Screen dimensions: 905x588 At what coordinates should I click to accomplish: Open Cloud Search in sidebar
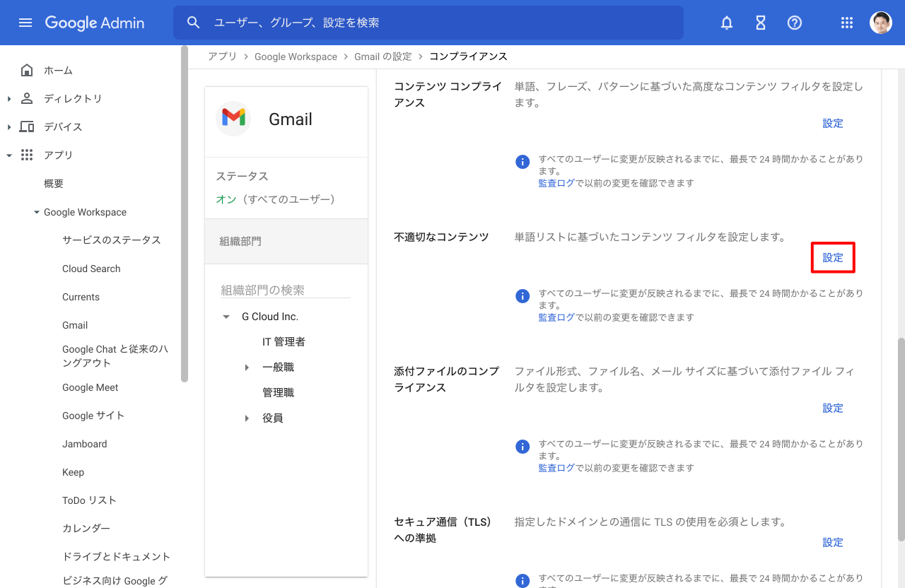tap(91, 269)
